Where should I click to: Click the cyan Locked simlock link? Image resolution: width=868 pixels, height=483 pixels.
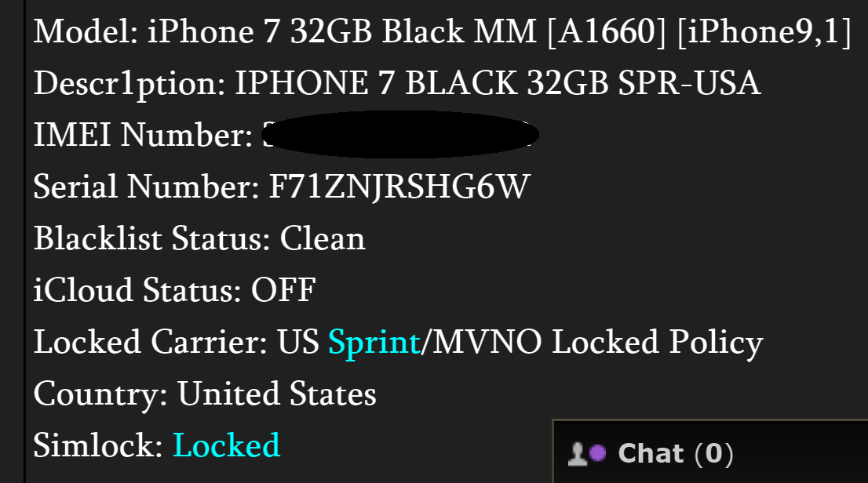(226, 445)
